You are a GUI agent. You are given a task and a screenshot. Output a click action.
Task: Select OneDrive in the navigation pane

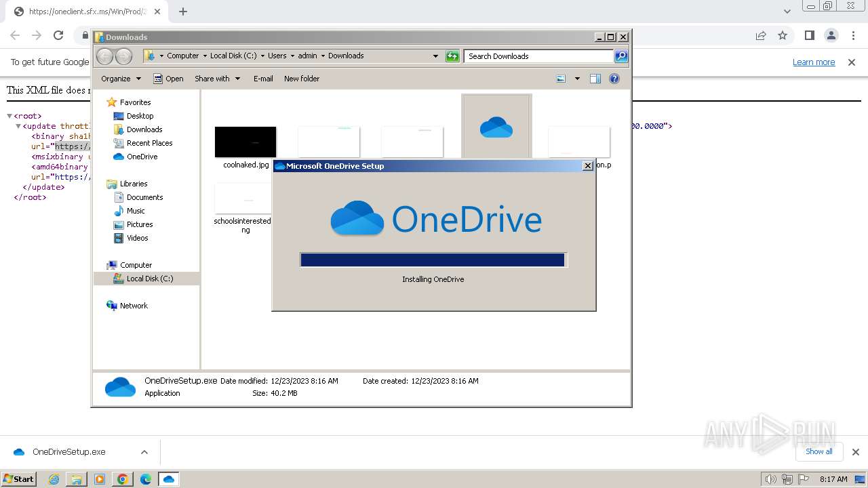136,157
